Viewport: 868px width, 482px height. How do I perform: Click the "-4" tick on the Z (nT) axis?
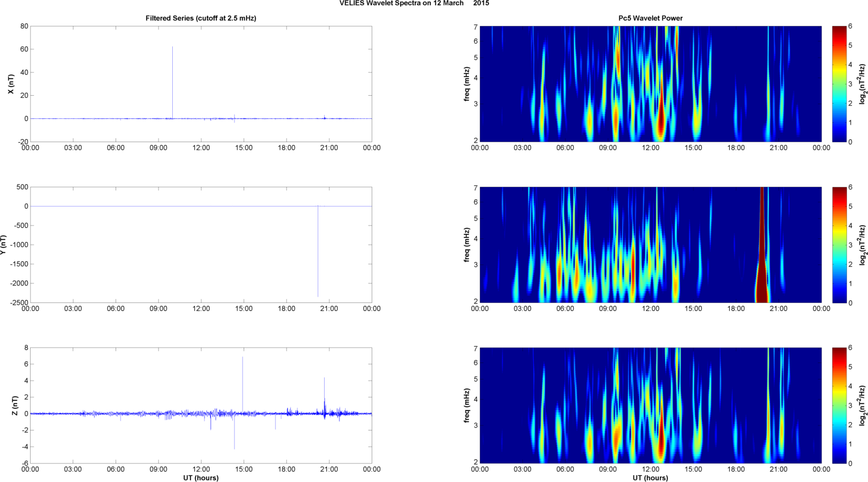pyautogui.click(x=24, y=447)
